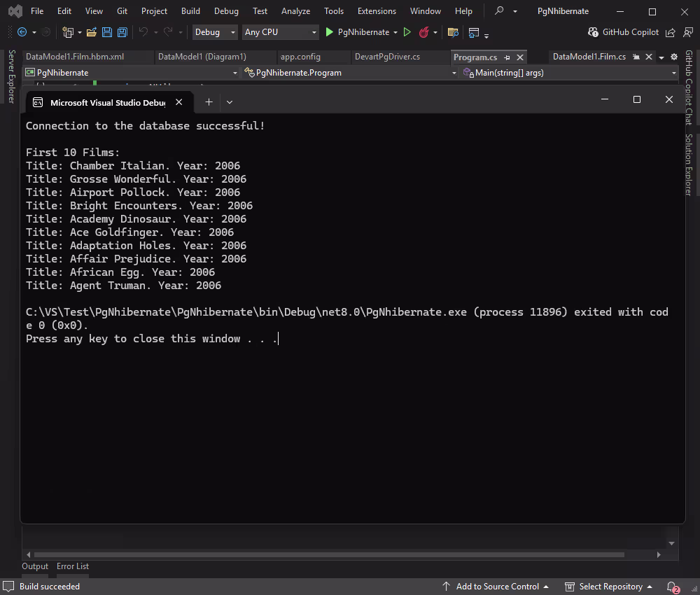Click the Navigate Backward arrow icon
This screenshot has width=700, height=595.
(x=21, y=32)
